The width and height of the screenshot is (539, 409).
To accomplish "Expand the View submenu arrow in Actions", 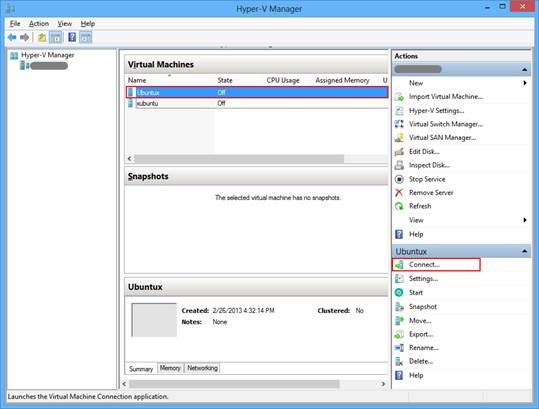I will click(x=525, y=220).
